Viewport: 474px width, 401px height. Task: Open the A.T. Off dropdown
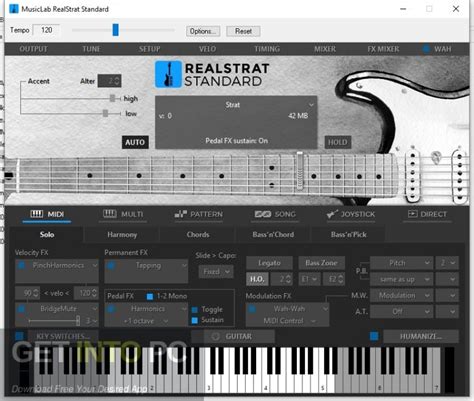(x=402, y=311)
